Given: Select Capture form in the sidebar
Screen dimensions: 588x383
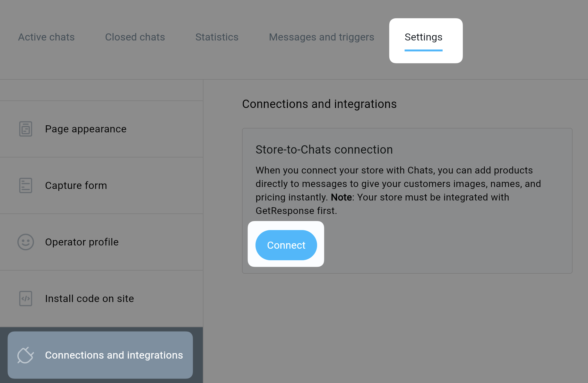Looking at the screenshot, I should coord(76,185).
